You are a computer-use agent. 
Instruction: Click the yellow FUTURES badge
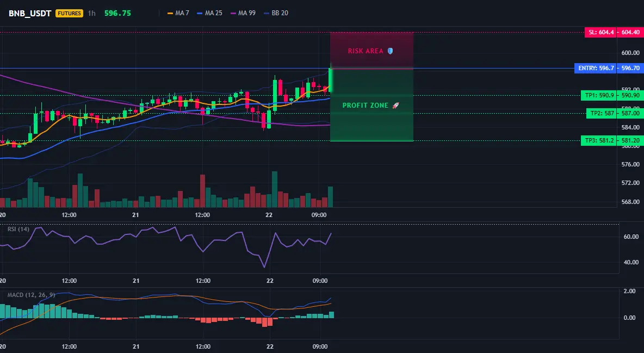70,13
